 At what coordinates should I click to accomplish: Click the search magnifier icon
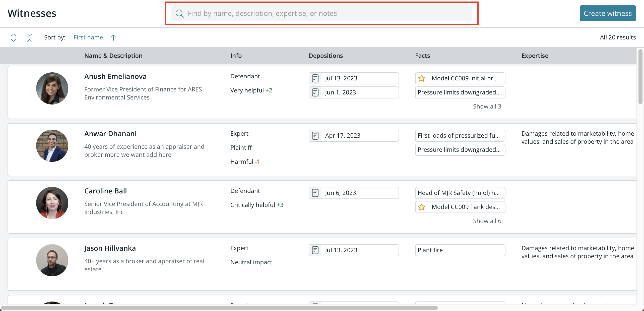[179, 13]
